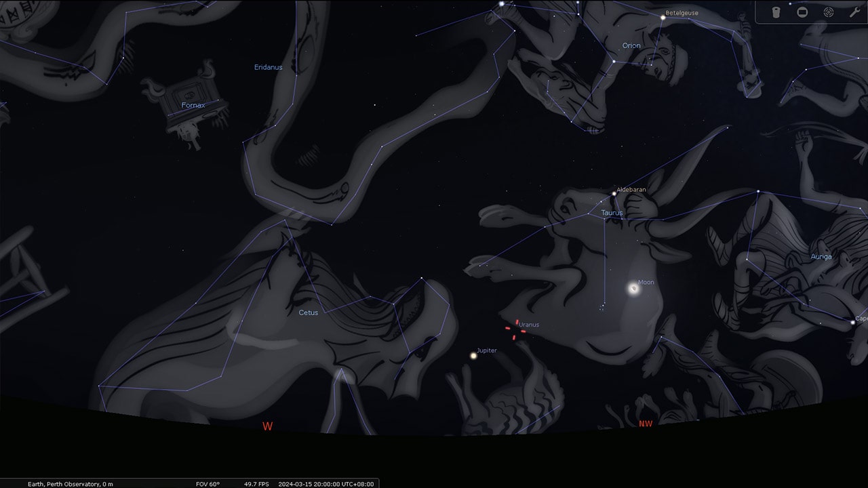Select the star Betelgeuse
Screen dimensions: 868x488
pos(663,18)
